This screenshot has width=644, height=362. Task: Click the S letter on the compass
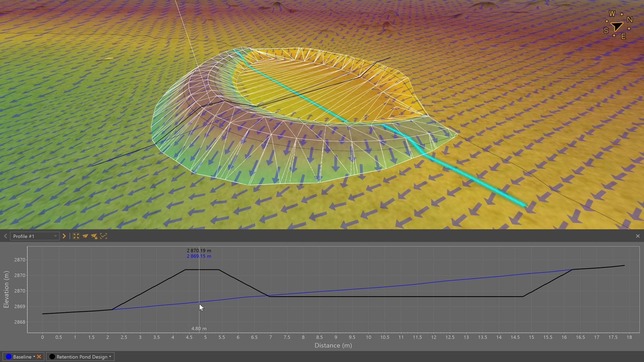pos(606,31)
